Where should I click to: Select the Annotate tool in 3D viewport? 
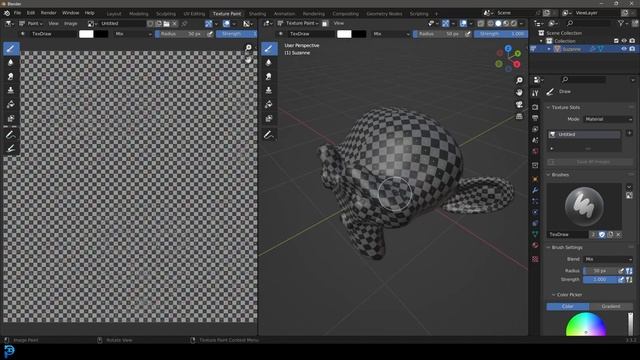tap(269, 135)
